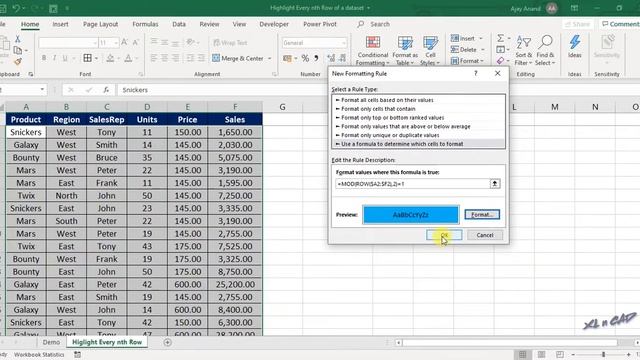Expand the Name Box dropdown arrow

point(42,90)
